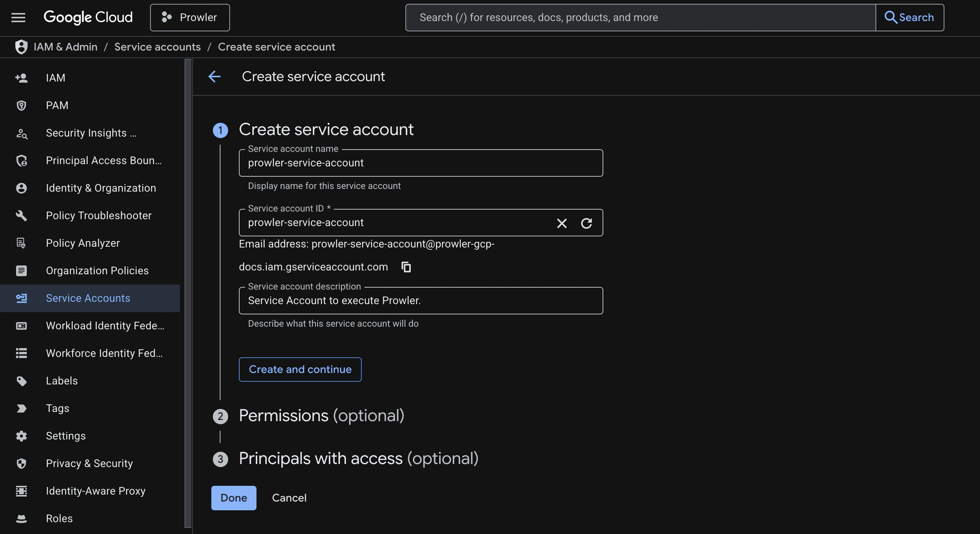Image resolution: width=980 pixels, height=534 pixels.
Task: Click the Search magnifier icon
Action: point(891,17)
